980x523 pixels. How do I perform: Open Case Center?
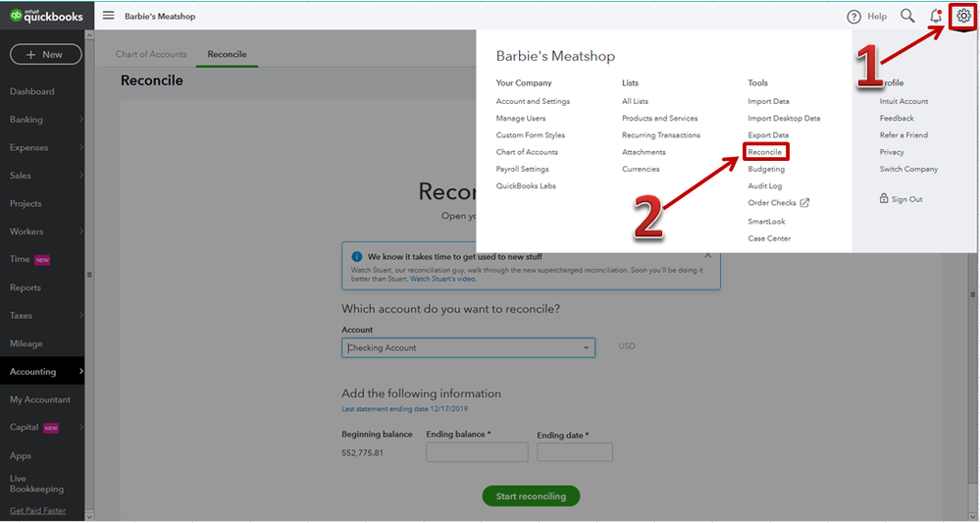pos(769,238)
